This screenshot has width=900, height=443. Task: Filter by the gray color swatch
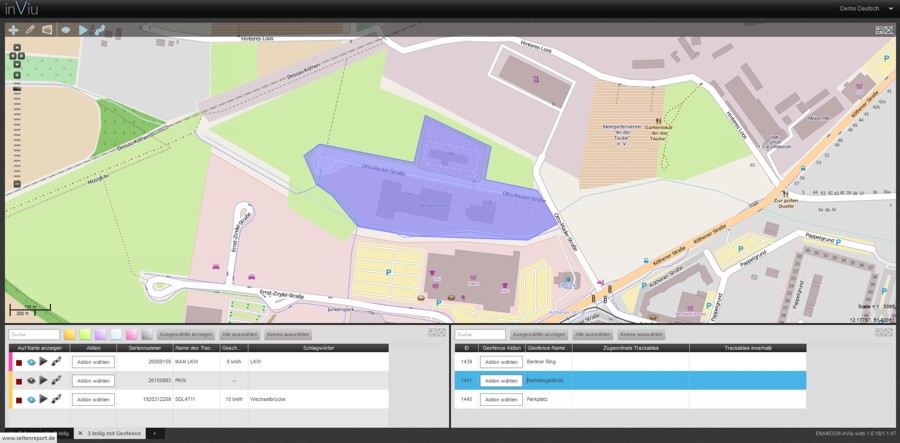147,334
